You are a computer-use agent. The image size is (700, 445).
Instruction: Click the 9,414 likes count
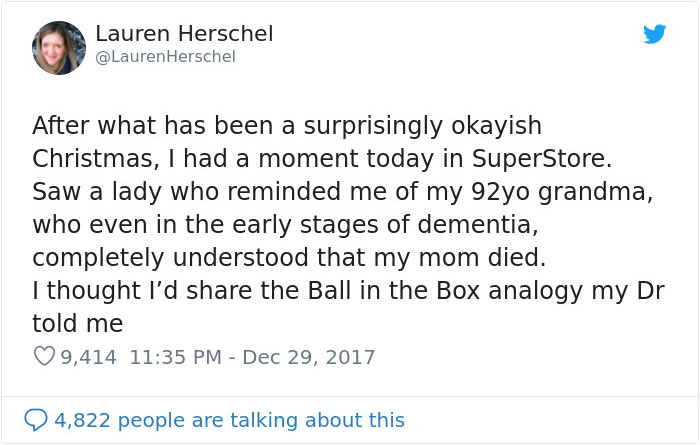[x=89, y=356]
